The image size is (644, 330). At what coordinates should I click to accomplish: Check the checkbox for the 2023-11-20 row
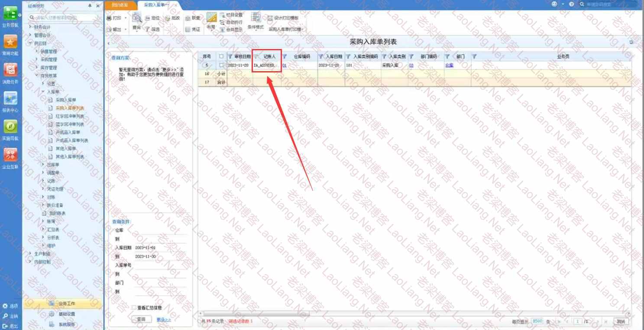click(x=221, y=65)
